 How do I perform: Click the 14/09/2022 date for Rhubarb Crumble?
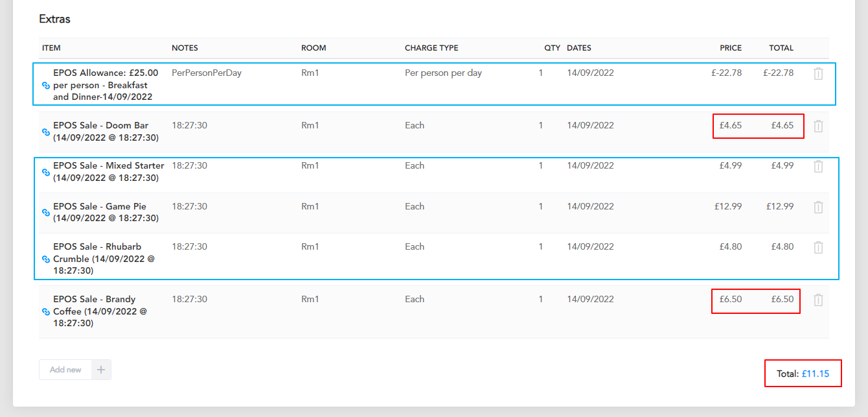click(590, 247)
